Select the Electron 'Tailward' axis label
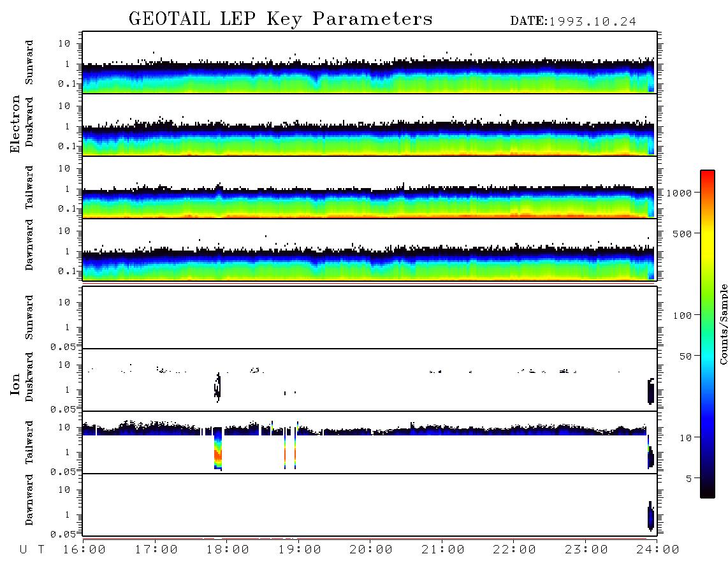 coord(29,187)
